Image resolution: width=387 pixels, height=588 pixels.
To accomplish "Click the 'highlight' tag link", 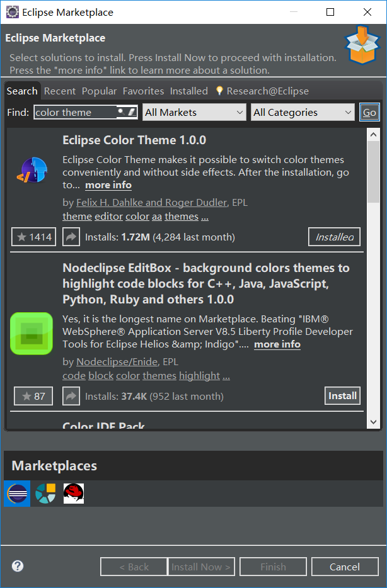I will [199, 376].
